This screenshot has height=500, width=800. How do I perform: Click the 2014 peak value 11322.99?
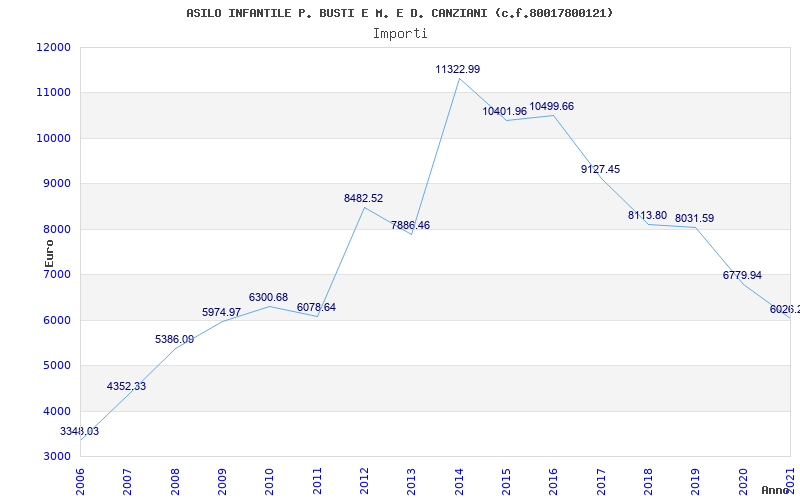pos(458,69)
